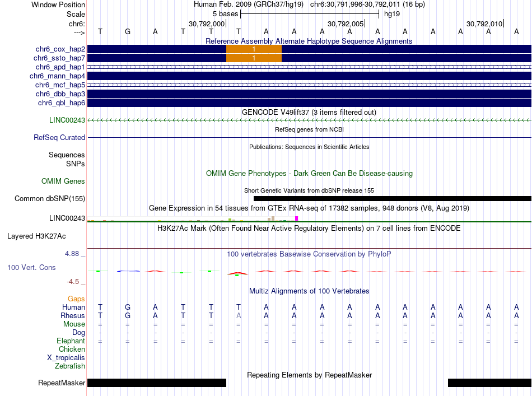Click chr6_qbl_hap6 track label
The height and width of the screenshot is (396, 532).
pos(62,103)
